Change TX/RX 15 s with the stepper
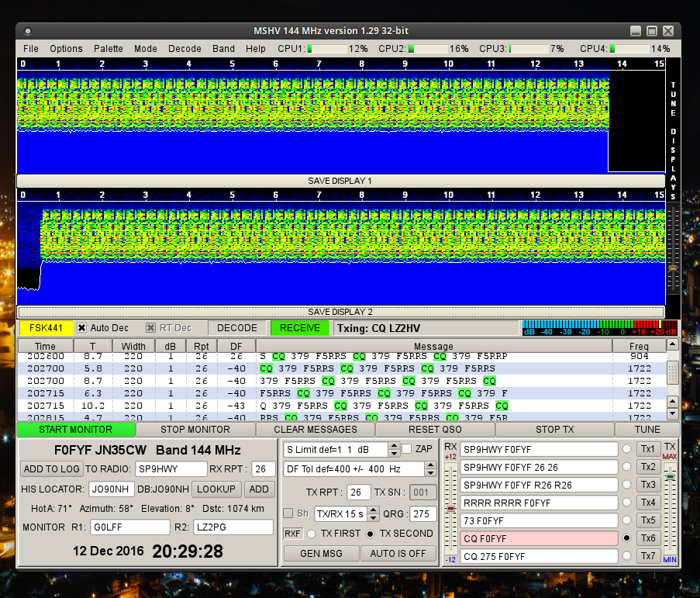 pyautogui.click(x=374, y=513)
